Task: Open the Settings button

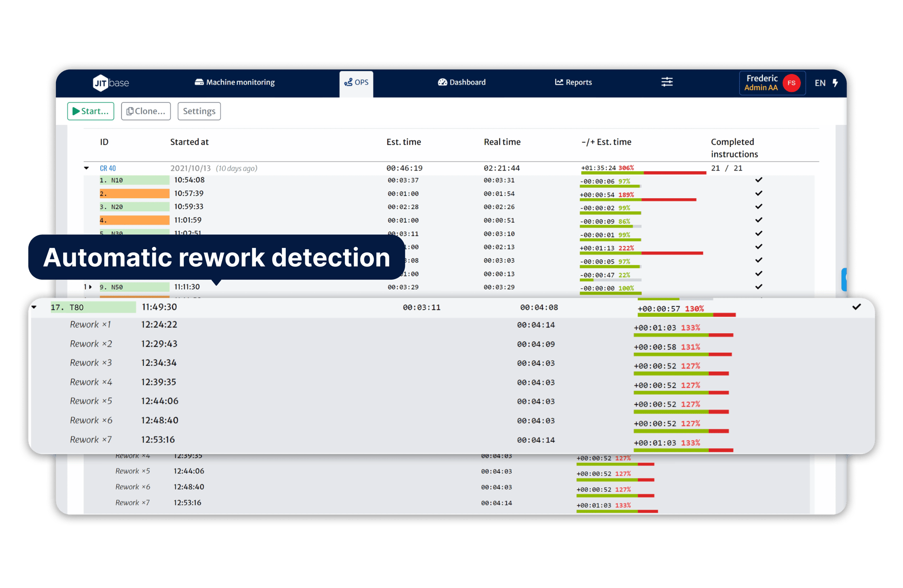Action: [x=199, y=111]
